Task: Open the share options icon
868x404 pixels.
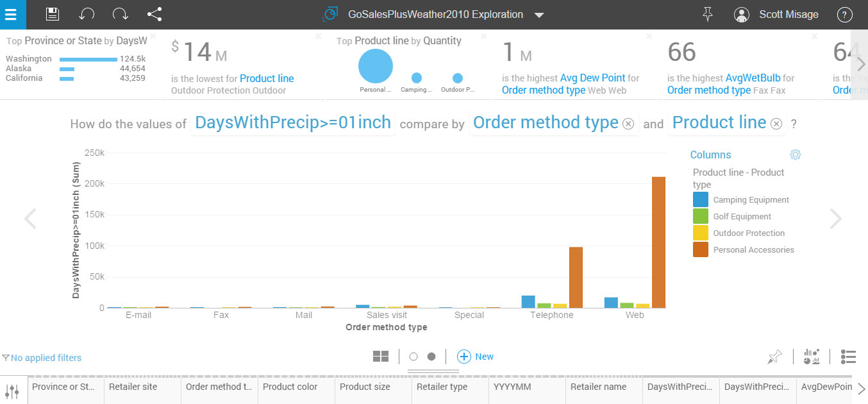Action: click(x=154, y=14)
